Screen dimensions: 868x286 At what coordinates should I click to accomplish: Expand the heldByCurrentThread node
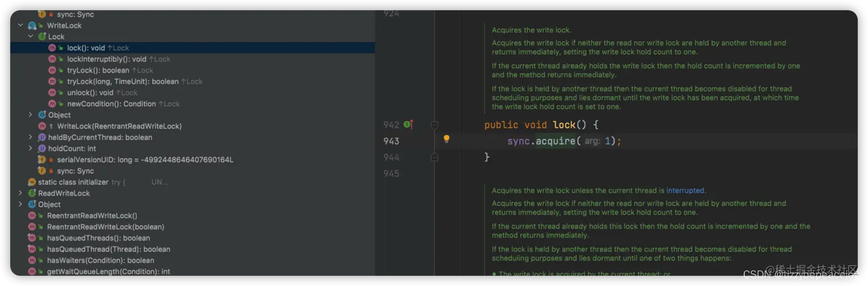point(31,137)
